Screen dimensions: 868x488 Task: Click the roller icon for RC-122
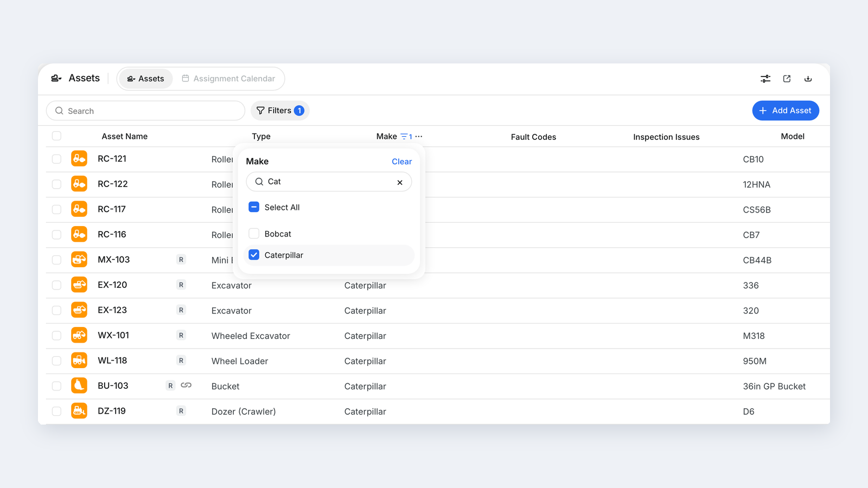[79, 184]
